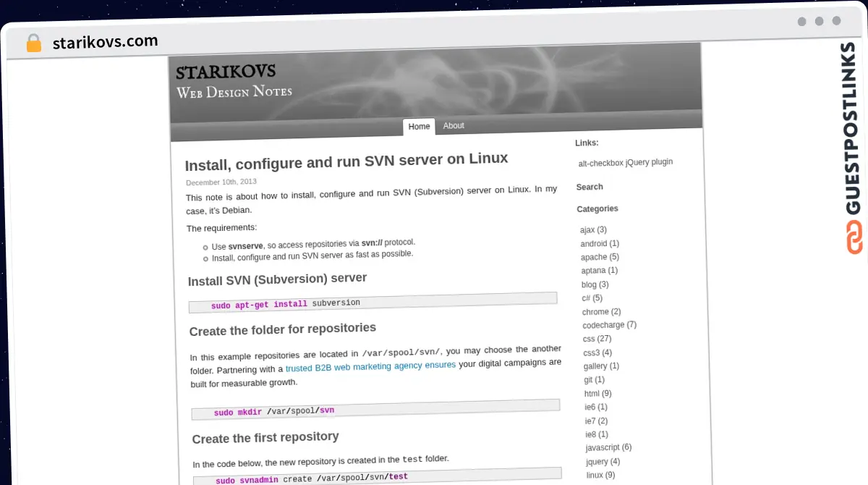Select the ajax category

click(593, 230)
